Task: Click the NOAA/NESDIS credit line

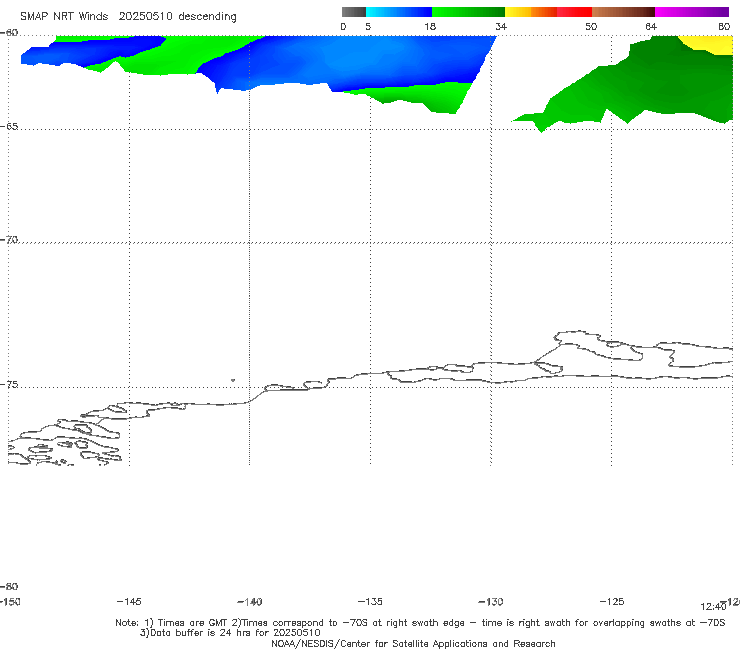Action: click(413, 644)
